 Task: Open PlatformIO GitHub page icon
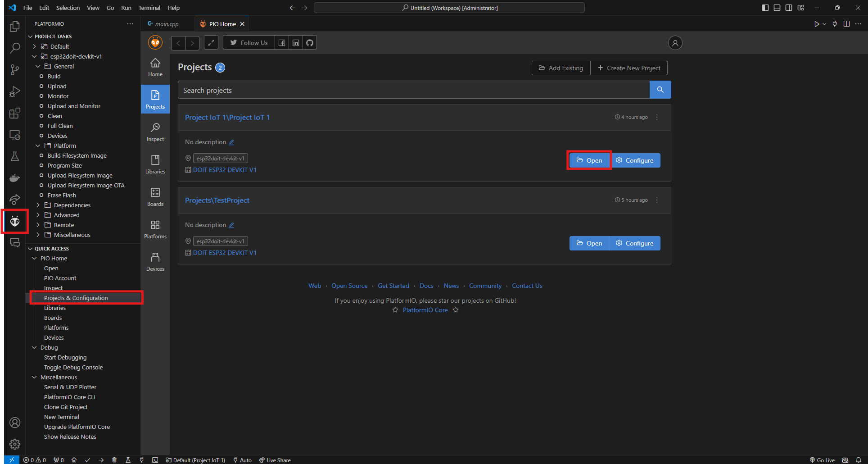[310, 43]
